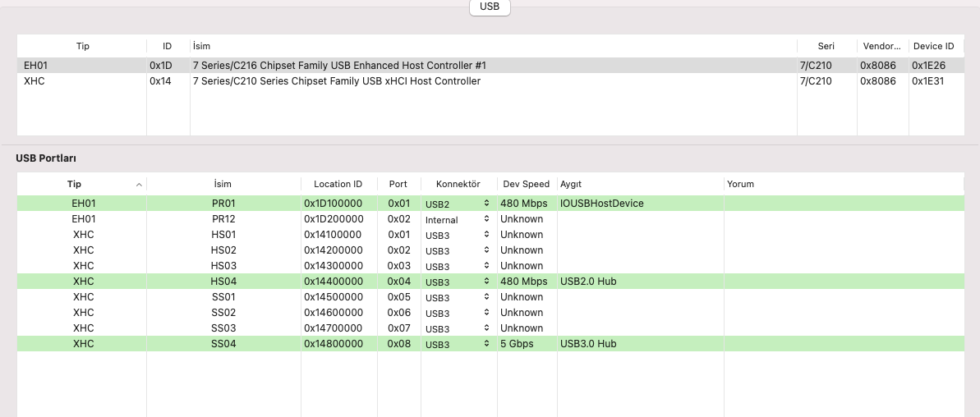Click the sort arrow in Tip header
The width and height of the screenshot is (980, 417).
tap(139, 185)
